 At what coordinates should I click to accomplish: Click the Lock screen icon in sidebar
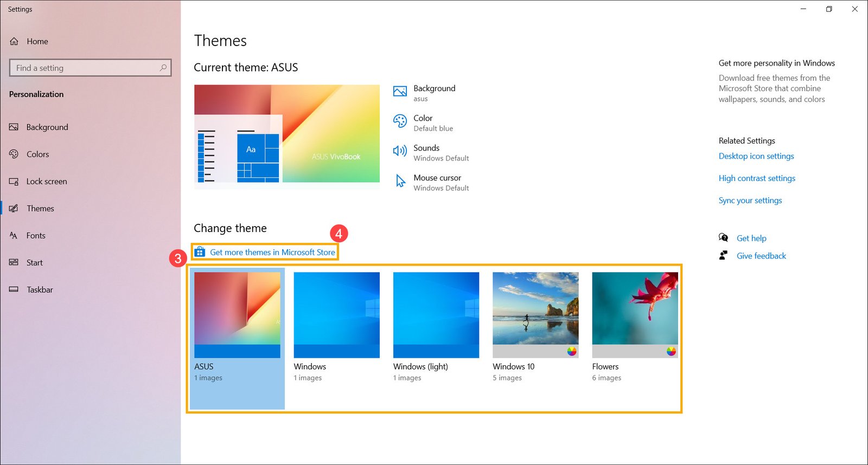point(14,181)
